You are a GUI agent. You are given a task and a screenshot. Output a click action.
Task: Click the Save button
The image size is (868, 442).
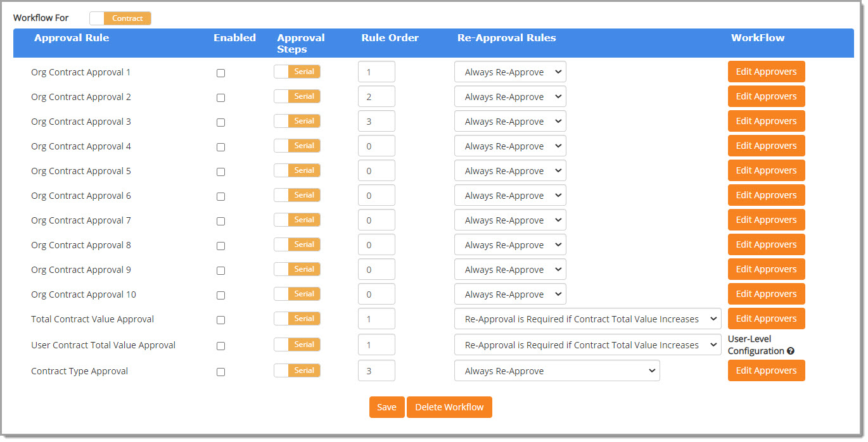pyautogui.click(x=386, y=407)
